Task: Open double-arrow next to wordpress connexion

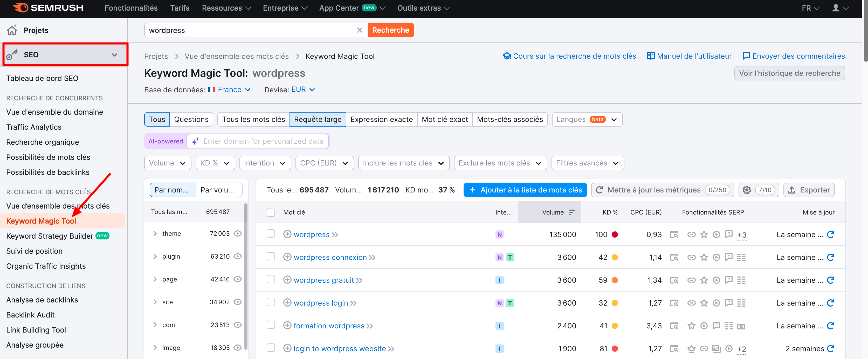Action: click(372, 258)
